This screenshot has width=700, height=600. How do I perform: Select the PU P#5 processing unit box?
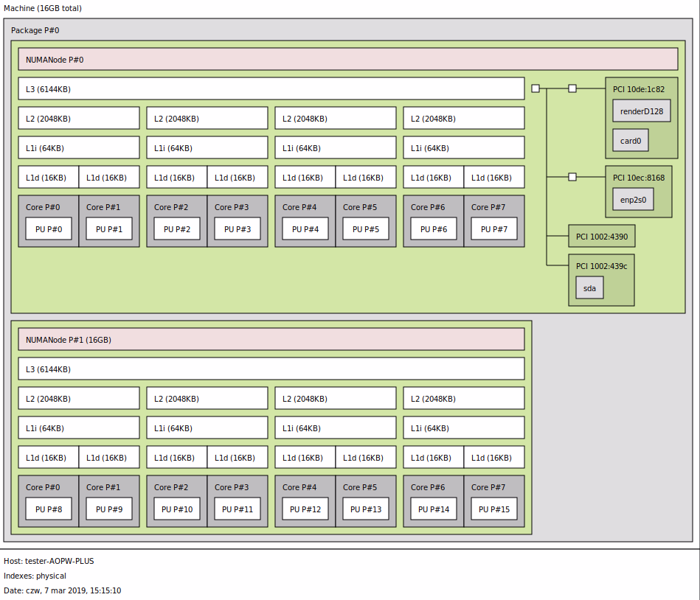[x=366, y=229]
